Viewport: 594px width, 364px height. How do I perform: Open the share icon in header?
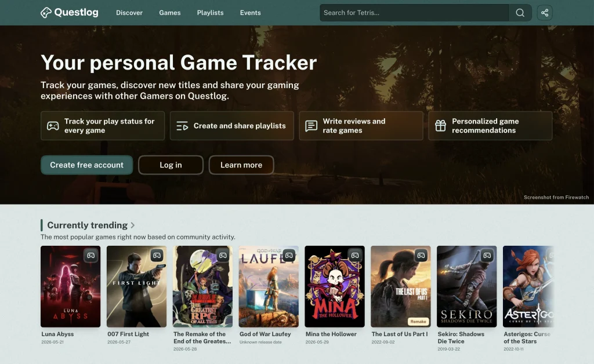point(544,13)
